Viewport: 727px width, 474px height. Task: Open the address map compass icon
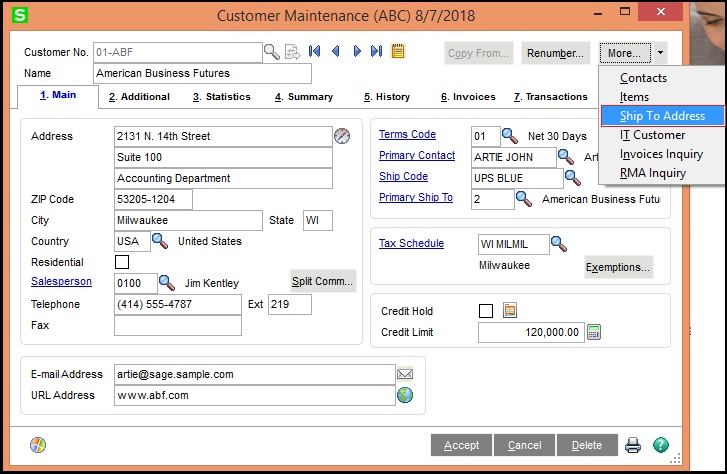click(342, 136)
